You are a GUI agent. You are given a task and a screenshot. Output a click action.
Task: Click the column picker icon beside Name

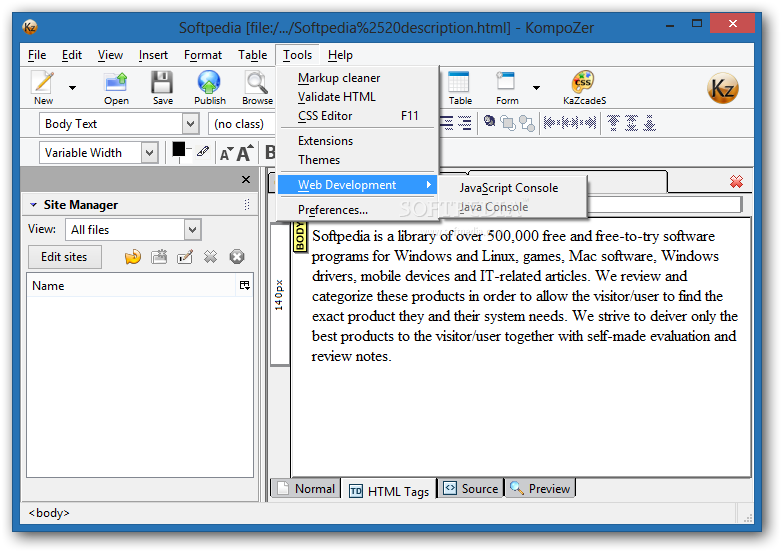pos(244,285)
